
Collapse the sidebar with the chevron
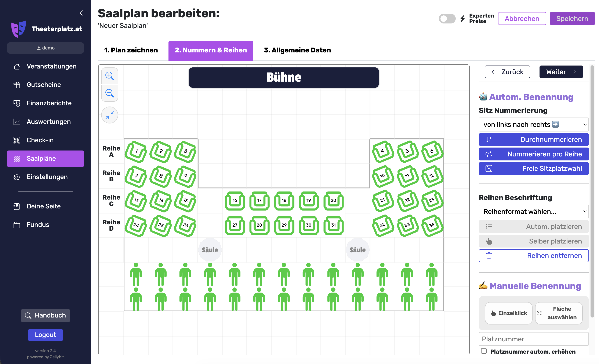[x=81, y=13]
